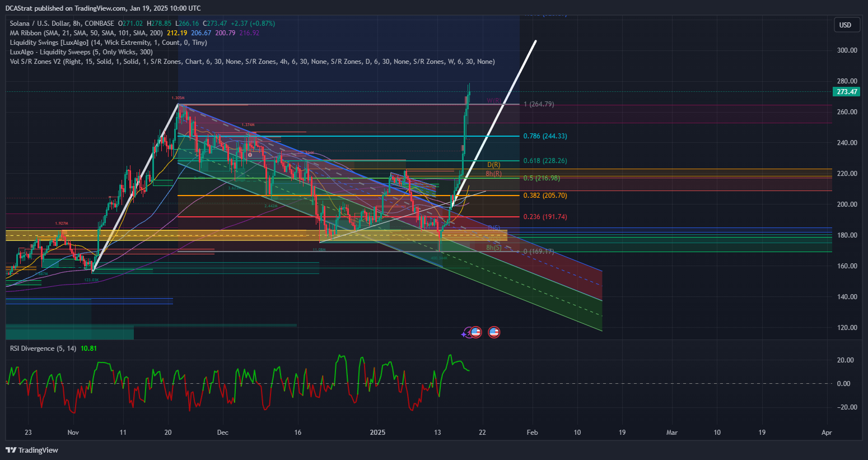Screen dimensions: 868x460
Task: Click 160.00 on the price axis
Action: [x=847, y=266]
